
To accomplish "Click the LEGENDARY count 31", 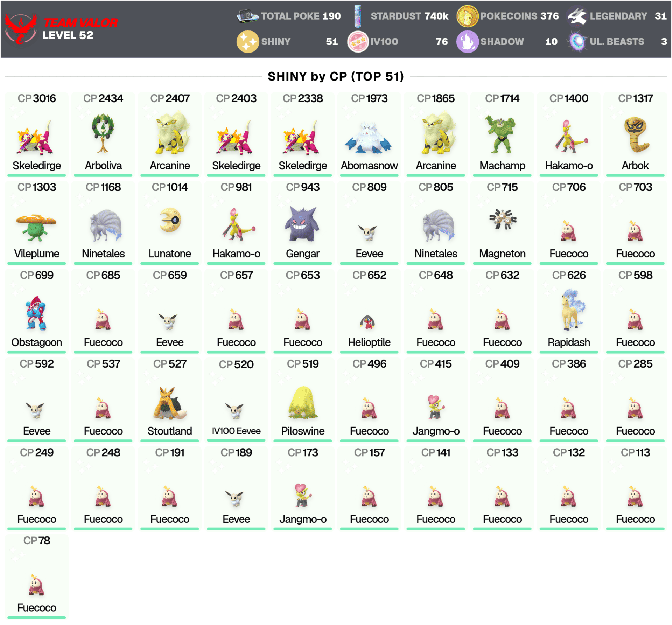I will [661, 16].
